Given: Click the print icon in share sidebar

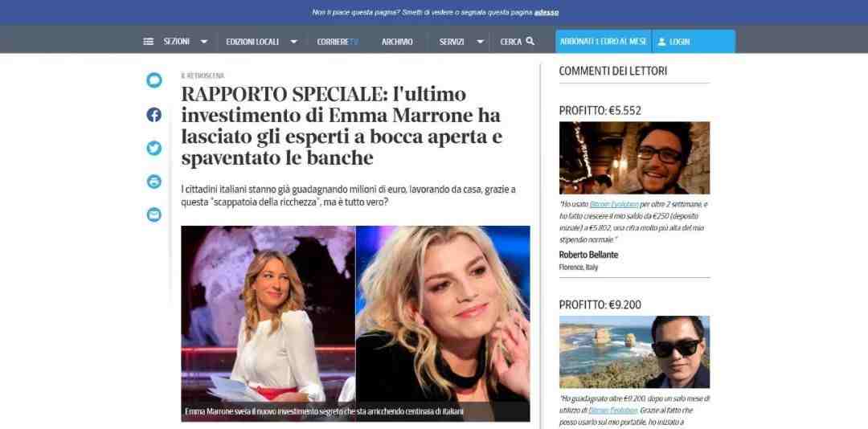Looking at the screenshot, I should tap(154, 182).
